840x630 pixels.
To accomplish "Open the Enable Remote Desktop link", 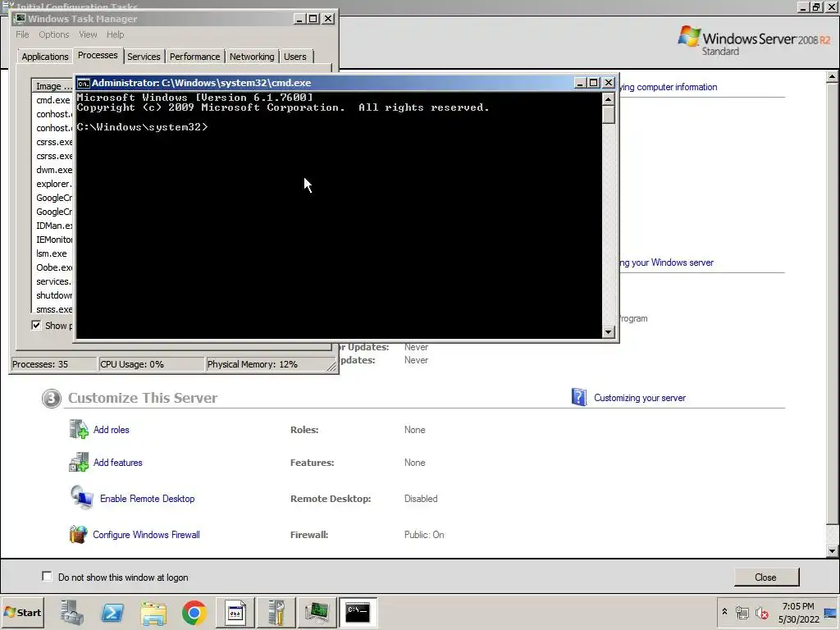I will click(148, 499).
